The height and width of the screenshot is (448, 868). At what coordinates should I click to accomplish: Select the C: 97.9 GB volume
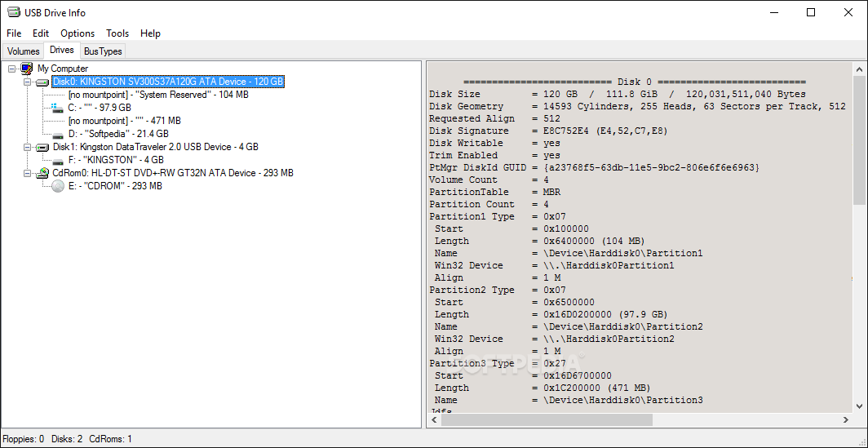tap(100, 108)
